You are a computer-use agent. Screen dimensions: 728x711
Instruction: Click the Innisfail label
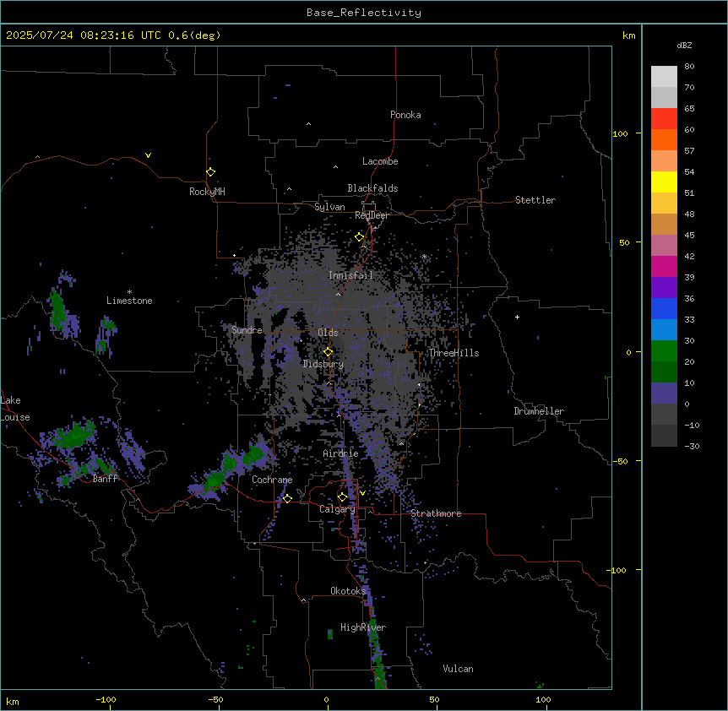[x=351, y=275]
